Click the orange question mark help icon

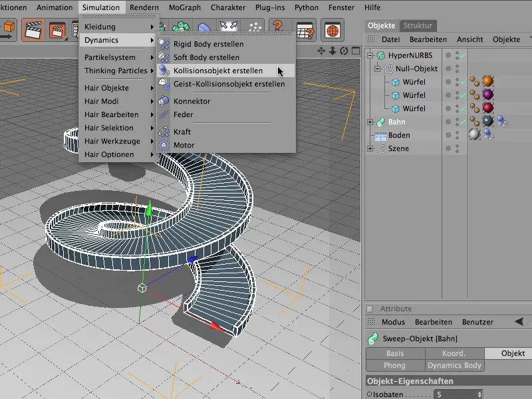[x=277, y=27]
